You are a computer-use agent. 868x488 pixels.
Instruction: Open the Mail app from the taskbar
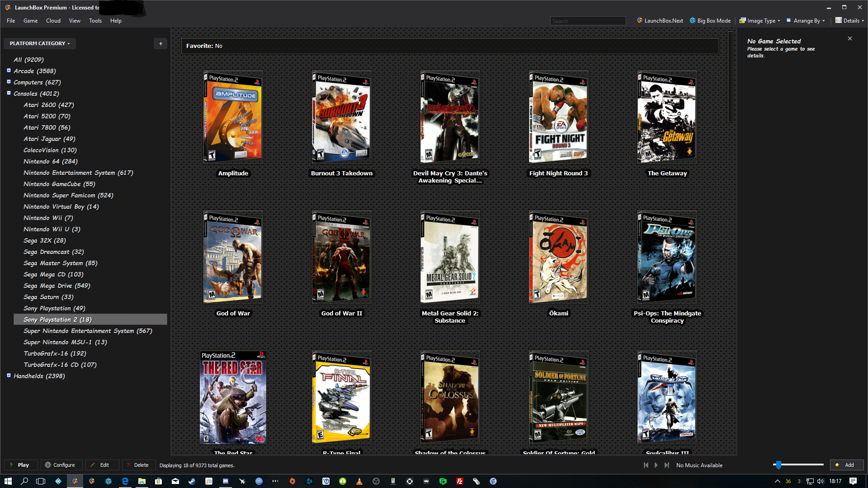click(x=175, y=481)
